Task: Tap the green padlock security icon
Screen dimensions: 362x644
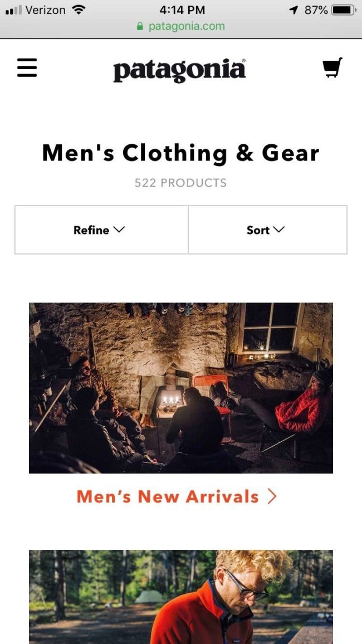Action: pyautogui.click(x=140, y=26)
